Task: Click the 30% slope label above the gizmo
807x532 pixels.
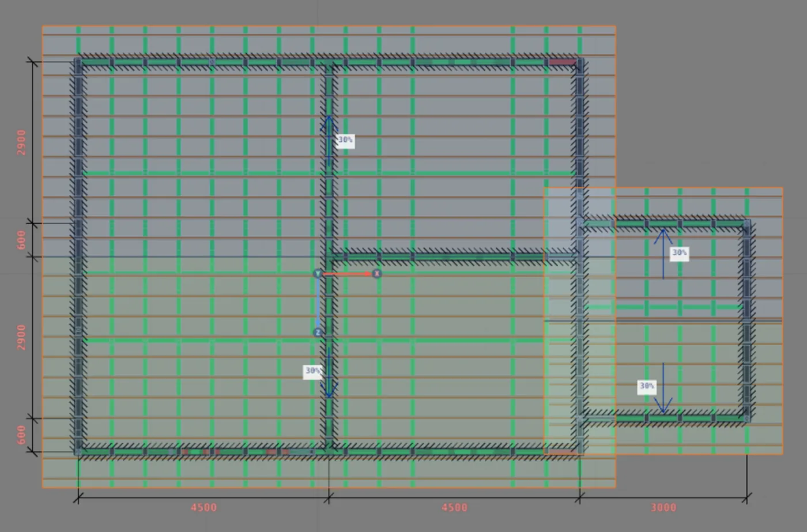Action: pyautogui.click(x=345, y=140)
